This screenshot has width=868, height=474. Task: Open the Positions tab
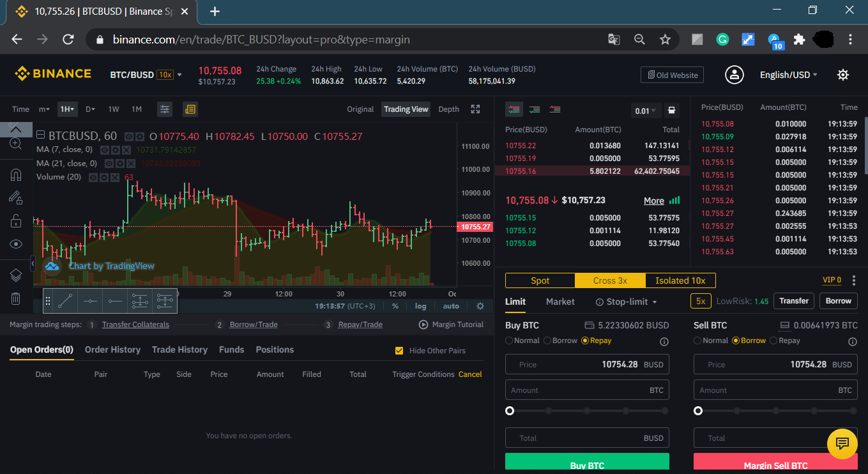click(x=275, y=350)
